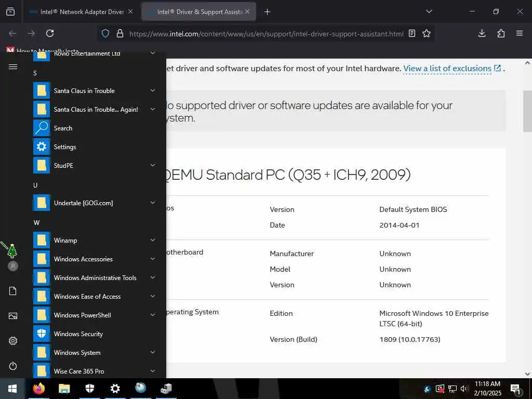The height and width of the screenshot is (399, 532).
Task: Open Pictures icon in Start menu sidebar
Action: tap(13, 316)
